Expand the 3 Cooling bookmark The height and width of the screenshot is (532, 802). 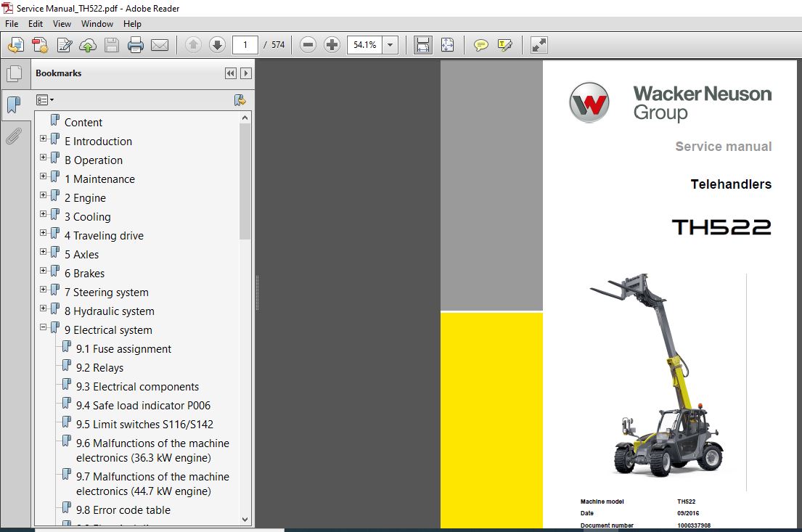click(x=44, y=214)
